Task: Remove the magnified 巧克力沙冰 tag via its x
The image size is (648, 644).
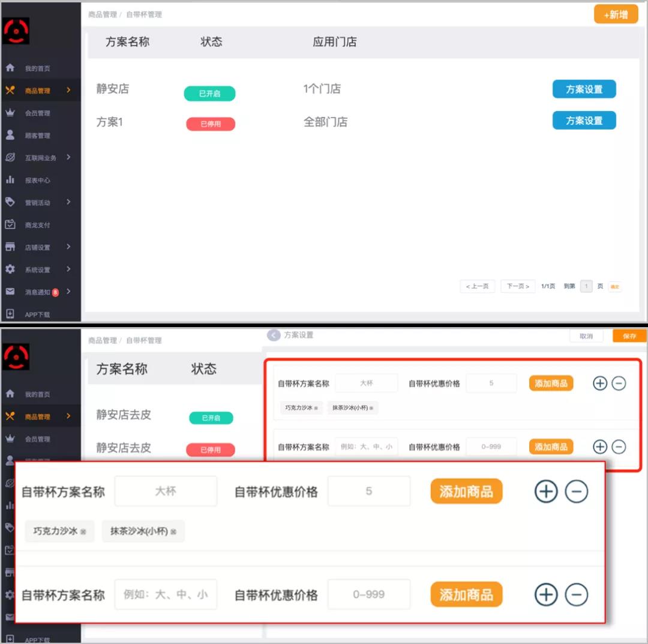Action: point(83,532)
